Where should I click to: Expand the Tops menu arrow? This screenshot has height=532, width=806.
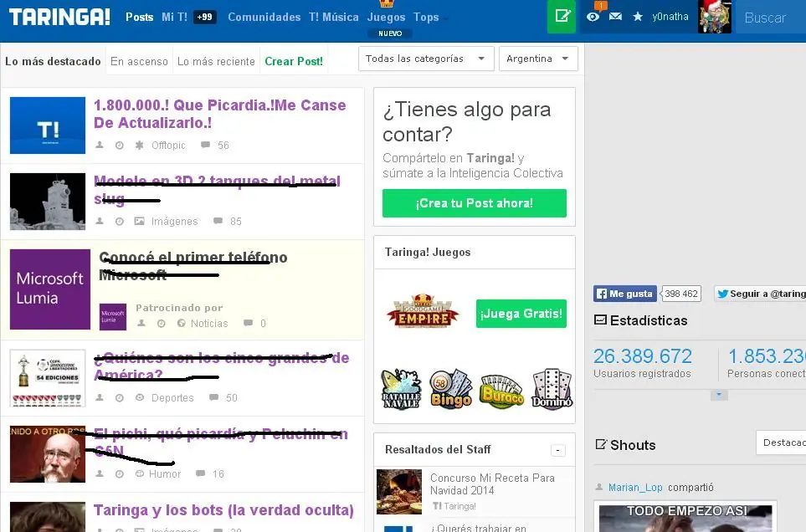[x=445, y=19]
